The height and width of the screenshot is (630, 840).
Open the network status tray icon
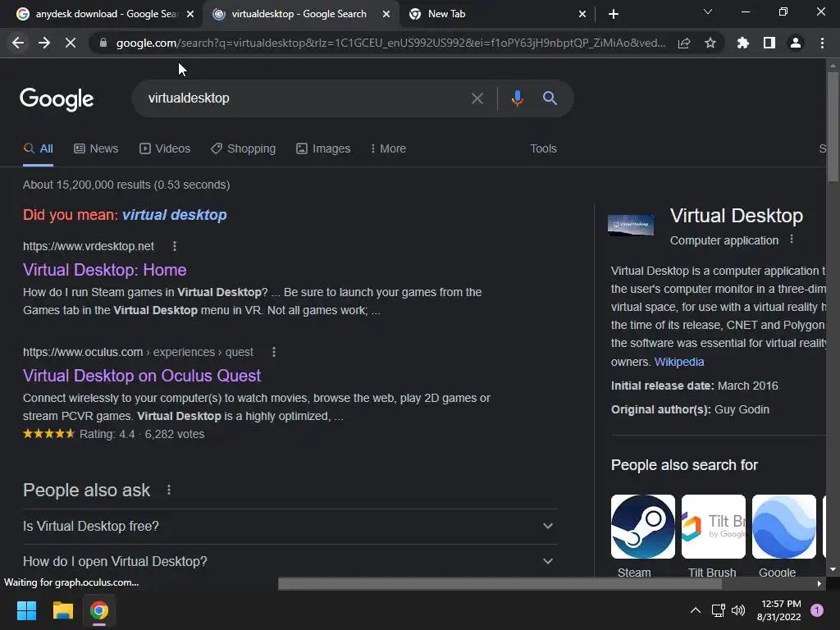coord(718,610)
